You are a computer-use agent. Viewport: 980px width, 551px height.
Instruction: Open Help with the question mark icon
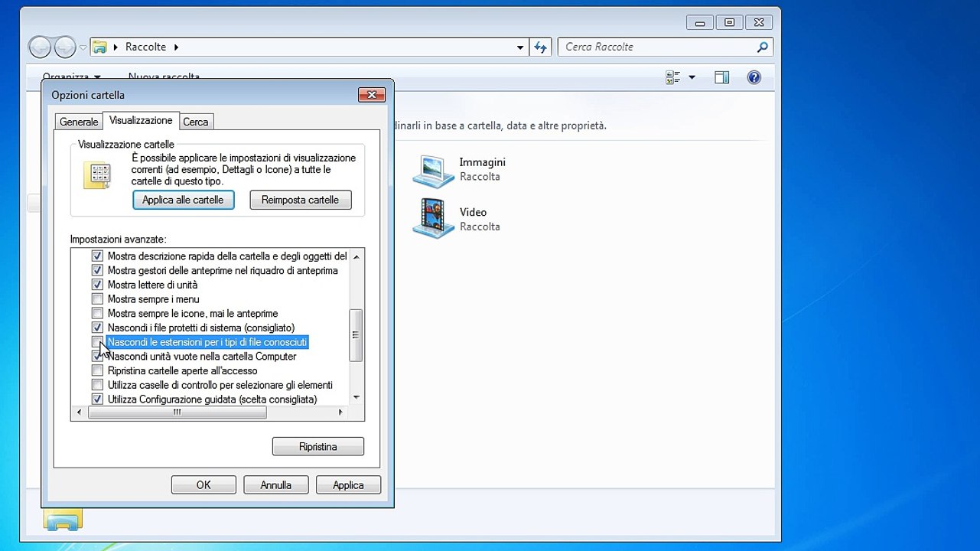tap(754, 77)
